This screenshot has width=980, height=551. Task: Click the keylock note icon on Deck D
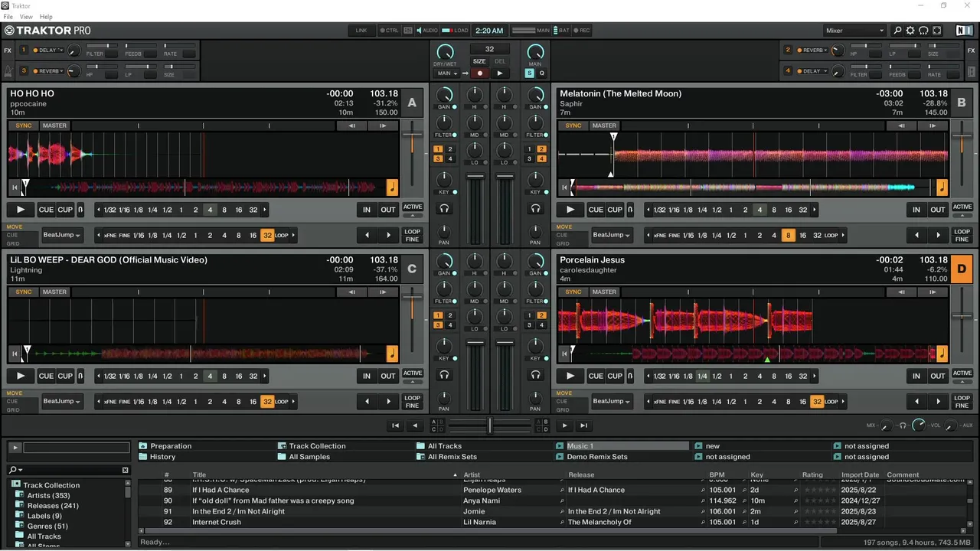(942, 354)
